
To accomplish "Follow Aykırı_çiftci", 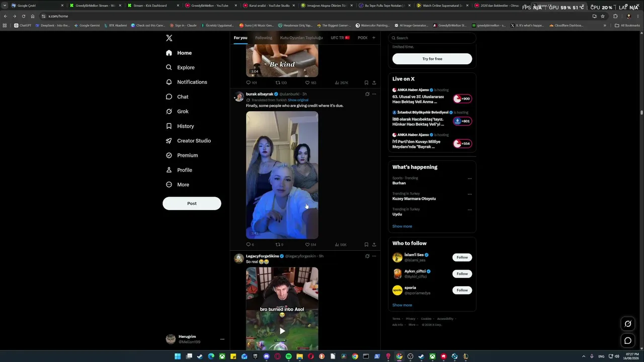I will [x=462, y=274].
